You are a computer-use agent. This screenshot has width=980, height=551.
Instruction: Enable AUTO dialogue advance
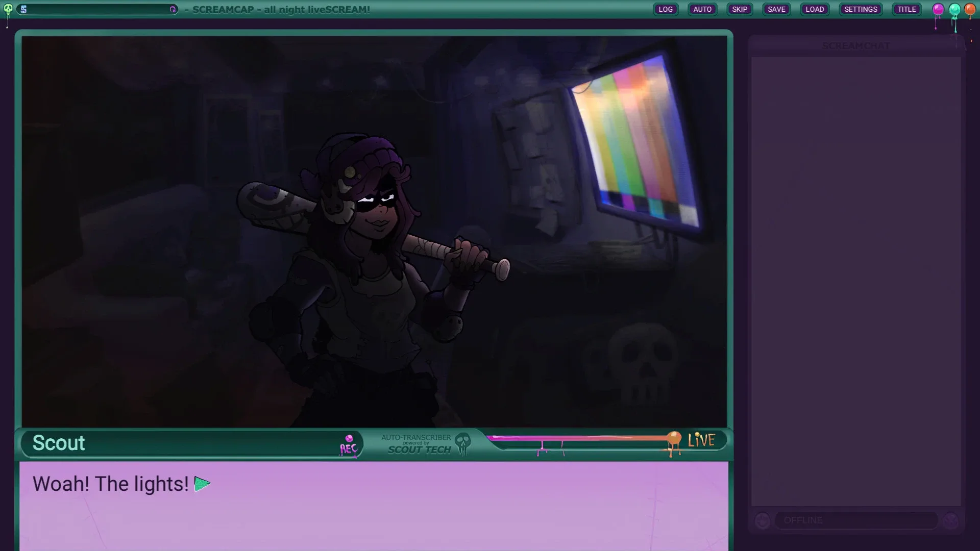click(x=702, y=9)
